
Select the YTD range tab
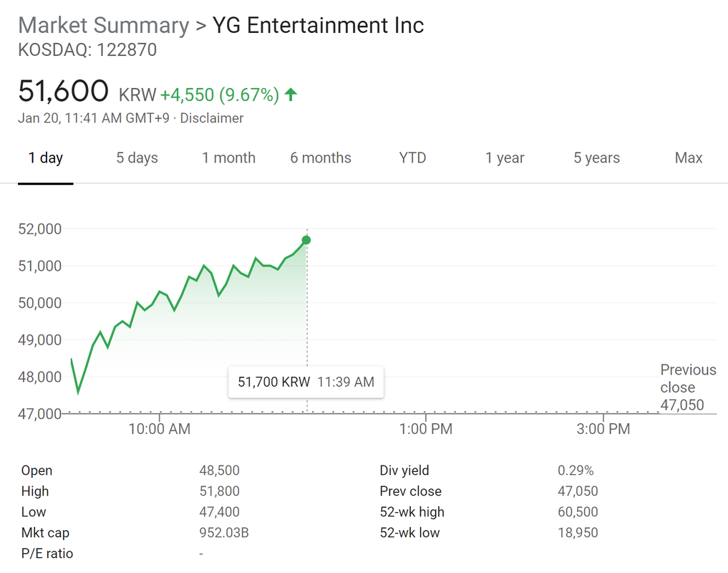tap(412, 158)
